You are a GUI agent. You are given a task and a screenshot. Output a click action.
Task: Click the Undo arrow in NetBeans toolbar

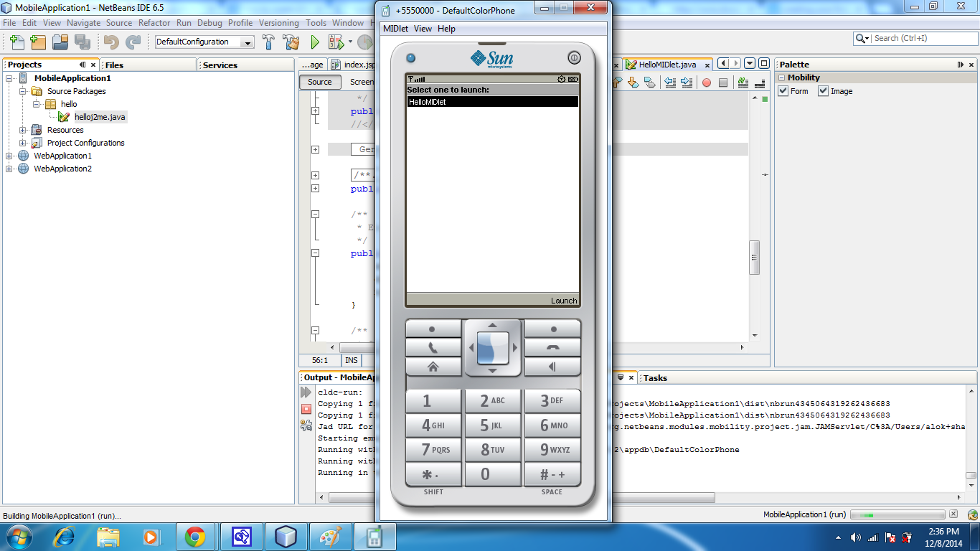tap(111, 42)
